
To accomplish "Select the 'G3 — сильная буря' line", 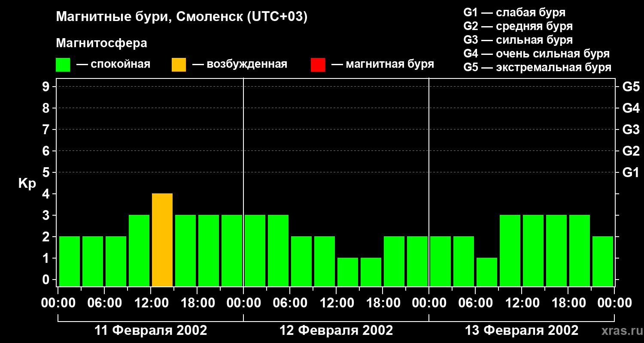I will (518, 40).
